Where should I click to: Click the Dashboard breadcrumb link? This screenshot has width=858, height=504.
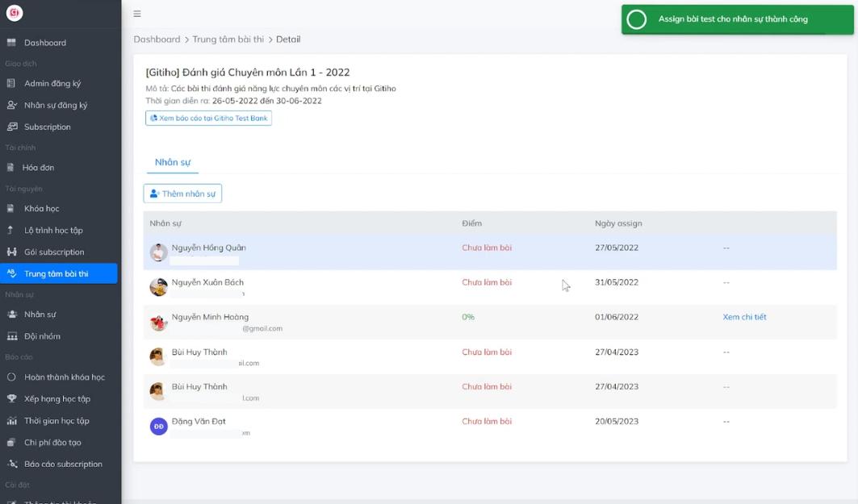click(x=157, y=40)
